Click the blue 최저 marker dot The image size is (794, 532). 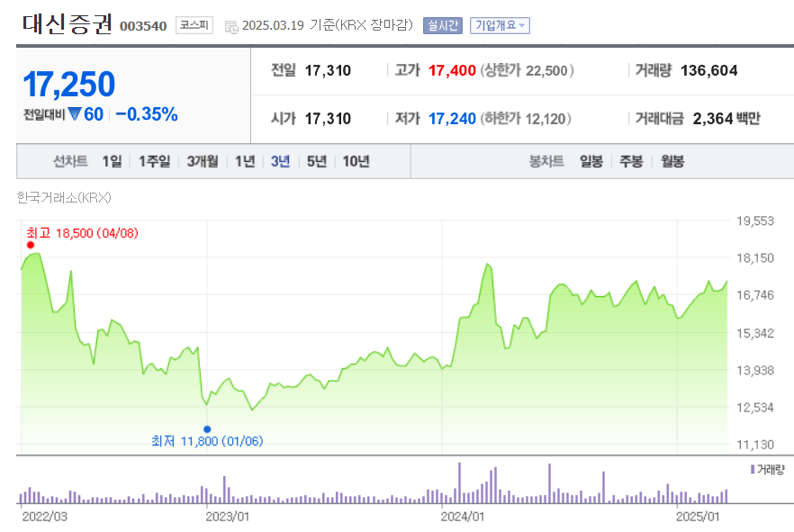click(207, 429)
